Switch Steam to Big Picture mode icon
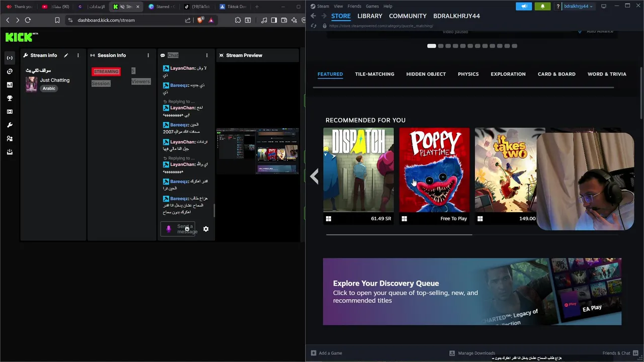 point(604,6)
